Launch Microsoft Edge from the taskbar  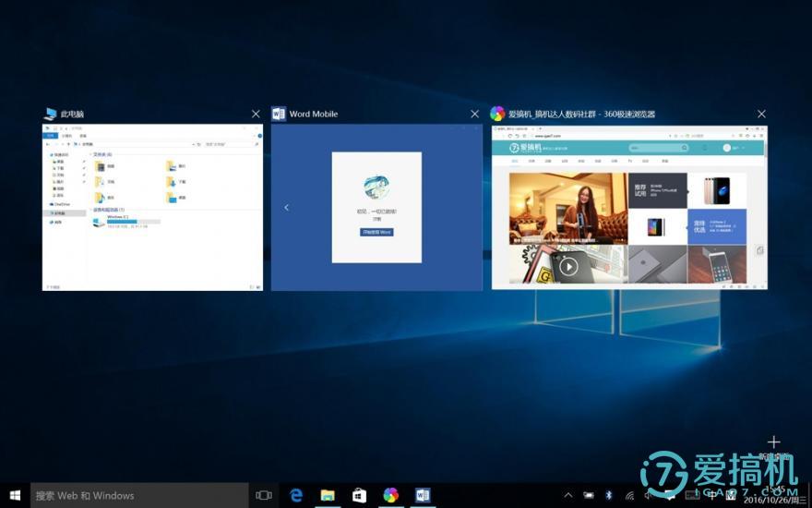[295, 496]
